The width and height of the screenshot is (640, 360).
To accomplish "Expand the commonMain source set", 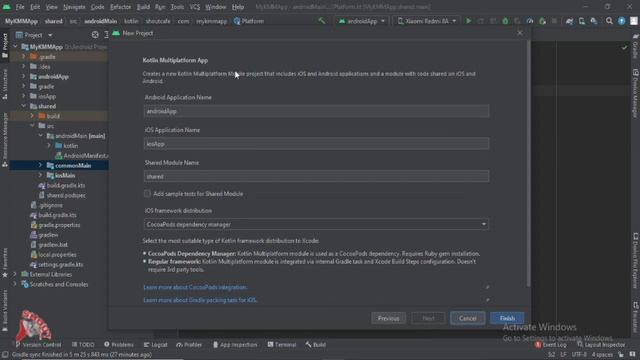I will click(40, 165).
